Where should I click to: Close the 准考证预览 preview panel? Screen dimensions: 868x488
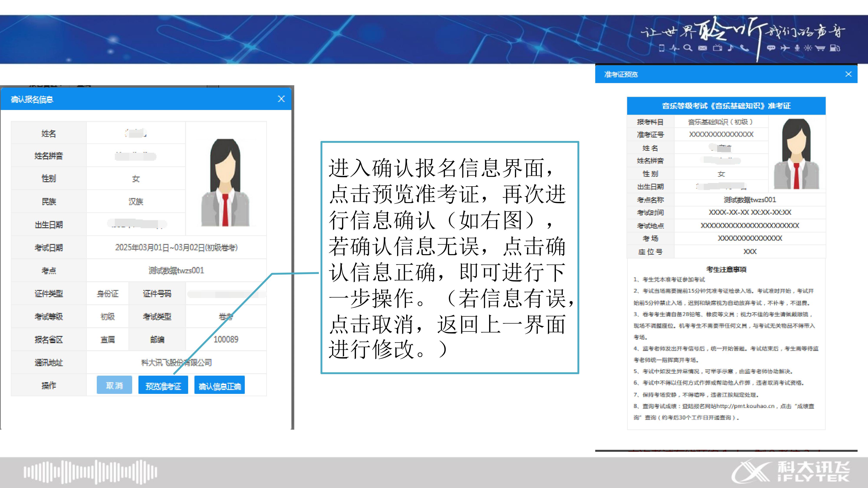pyautogui.click(x=848, y=74)
